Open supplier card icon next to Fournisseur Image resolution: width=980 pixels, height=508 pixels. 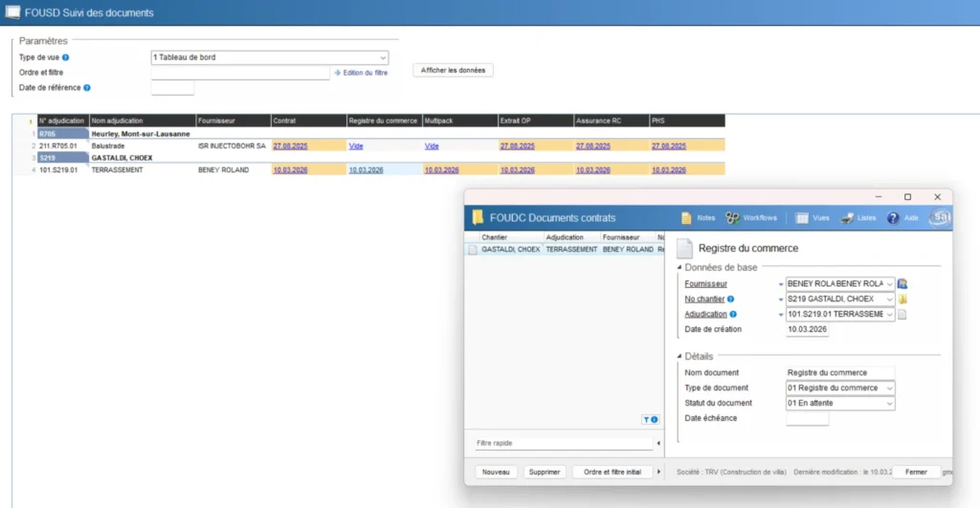pos(902,284)
